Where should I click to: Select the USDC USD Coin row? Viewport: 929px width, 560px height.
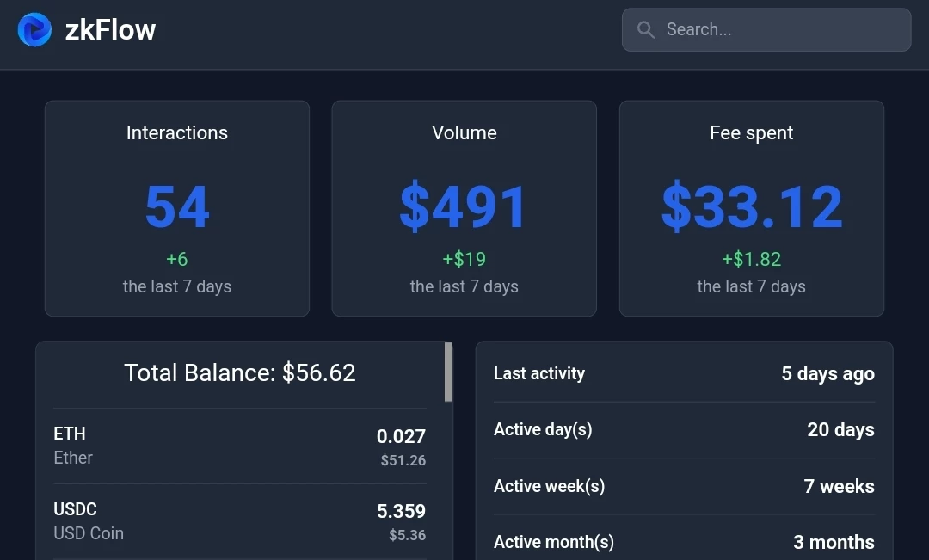240,521
